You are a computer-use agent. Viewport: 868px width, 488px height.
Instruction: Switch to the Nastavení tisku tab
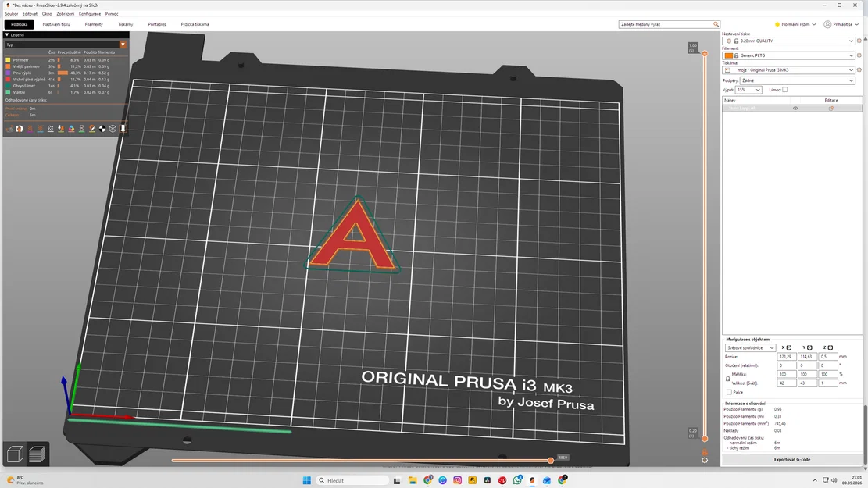56,24
